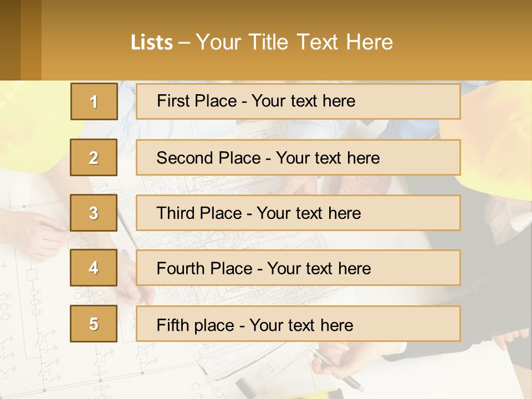Select the "First Place" text bar
This screenshot has height=399, width=532.
coord(298,101)
